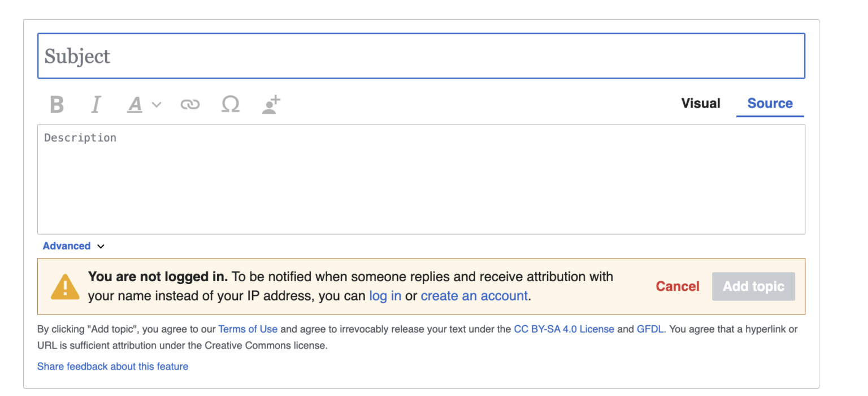Screen dimensions: 868x396
Task: Expand the Advanced options
Action: 66,246
